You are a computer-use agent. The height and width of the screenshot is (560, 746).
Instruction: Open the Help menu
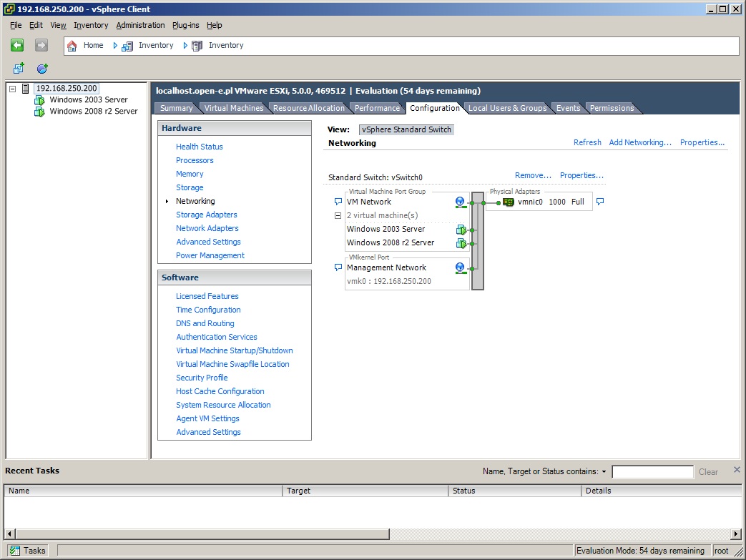pyautogui.click(x=214, y=25)
